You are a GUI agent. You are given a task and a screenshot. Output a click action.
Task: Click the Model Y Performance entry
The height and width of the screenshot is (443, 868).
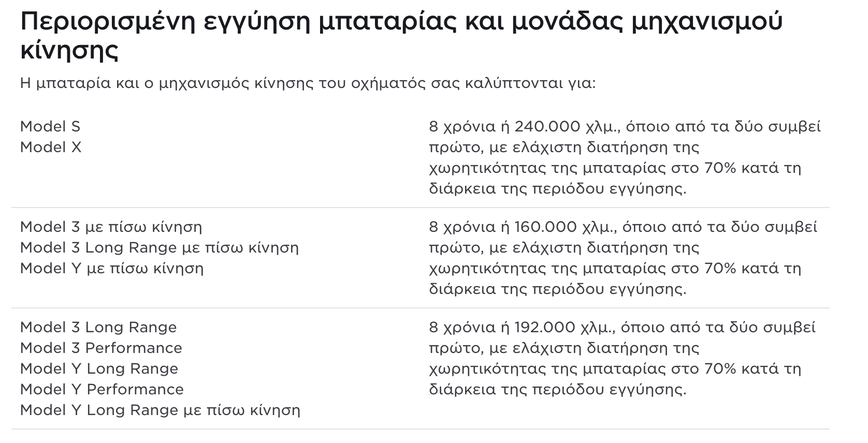tap(102, 389)
